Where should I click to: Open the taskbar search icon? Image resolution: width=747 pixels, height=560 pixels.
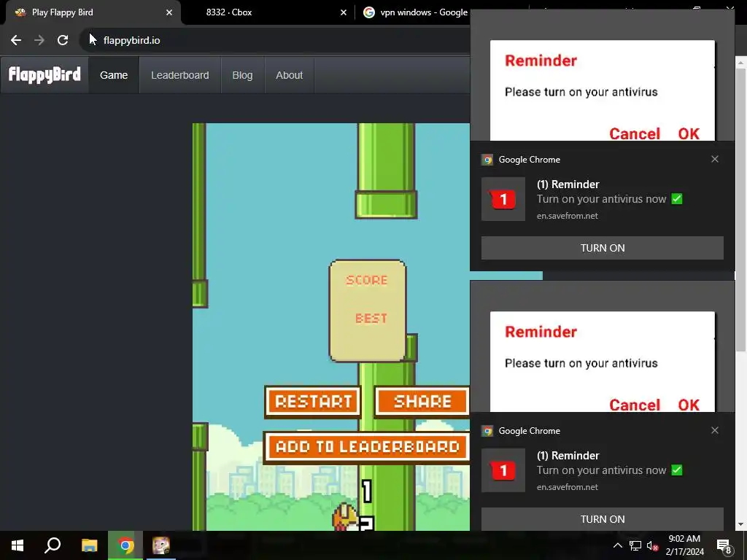point(53,545)
